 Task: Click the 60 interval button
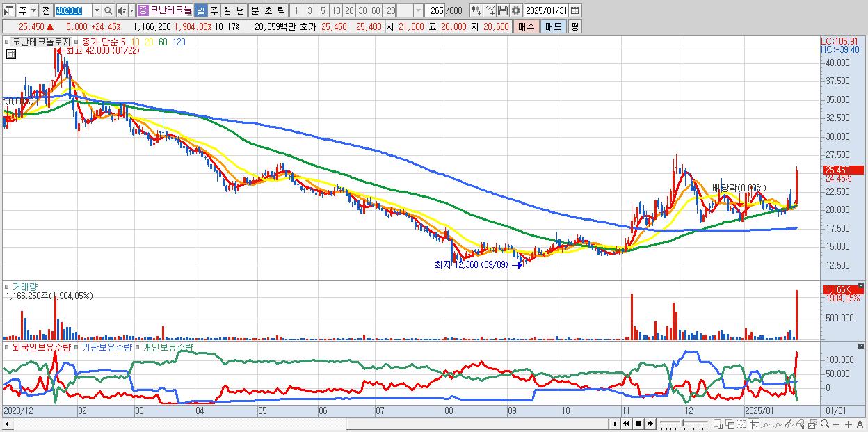[x=376, y=10]
